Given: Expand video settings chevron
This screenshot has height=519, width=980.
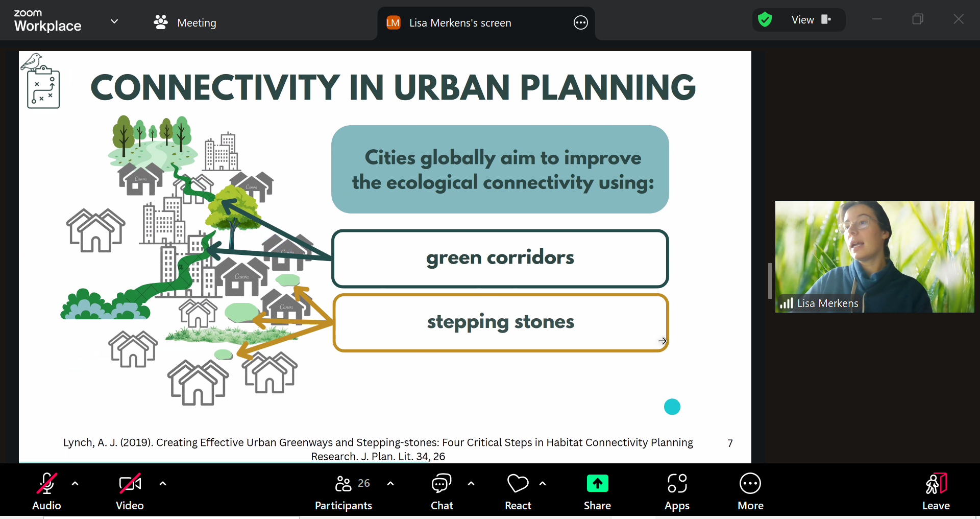Looking at the screenshot, I should tap(163, 483).
